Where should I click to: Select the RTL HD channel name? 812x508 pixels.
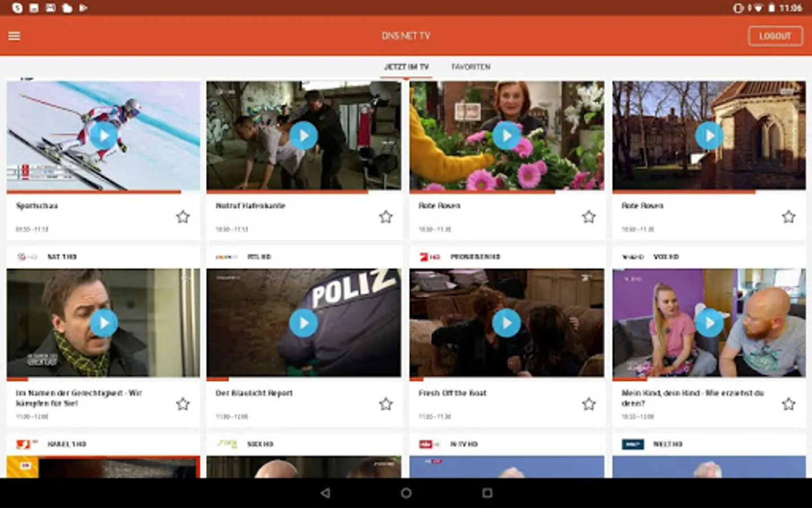pos(259,257)
